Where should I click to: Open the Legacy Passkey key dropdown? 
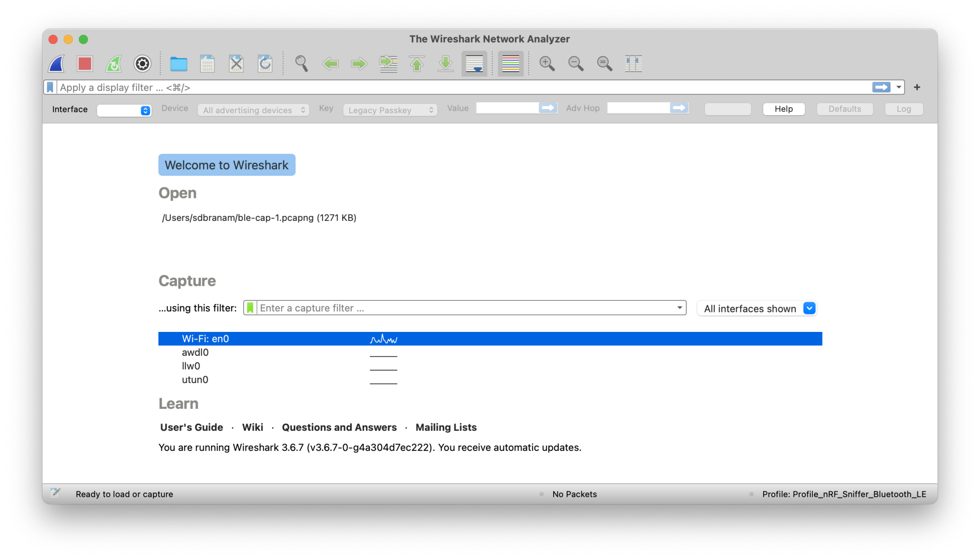point(390,110)
